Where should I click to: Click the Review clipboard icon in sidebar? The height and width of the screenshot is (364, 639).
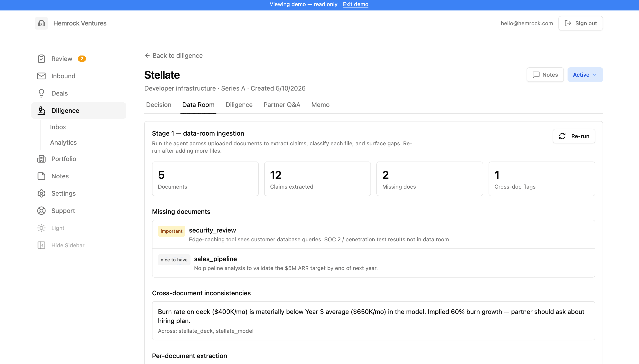click(x=41, y=59)
